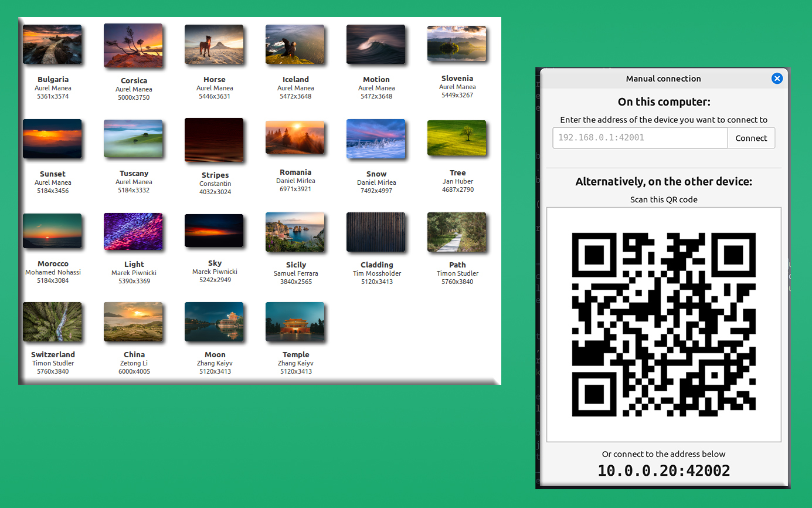
Task: Select the Sicily wallpaper thumbnail
Action: (295, 232)
